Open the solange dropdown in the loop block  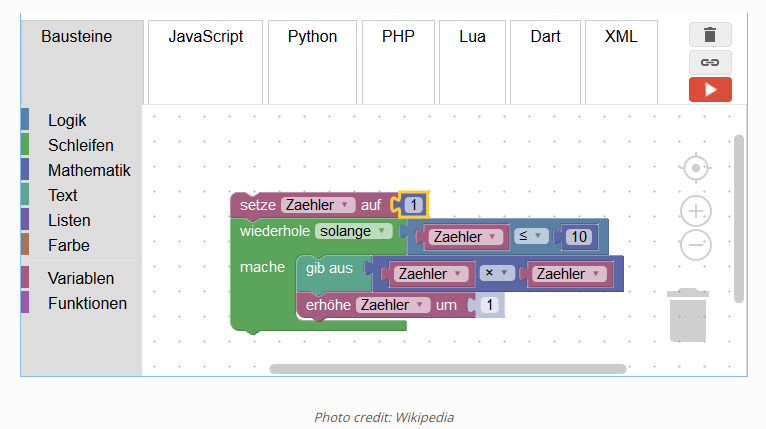point(353,231)
